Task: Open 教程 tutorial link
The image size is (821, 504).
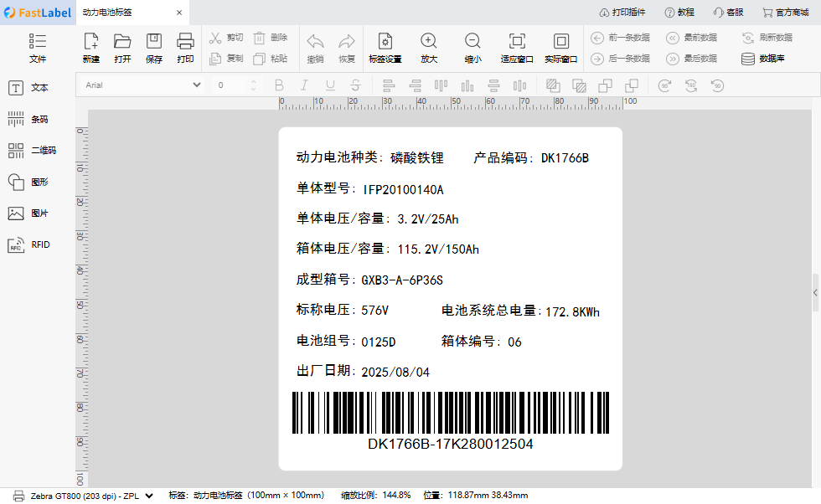Action: [x=679, y=12]
